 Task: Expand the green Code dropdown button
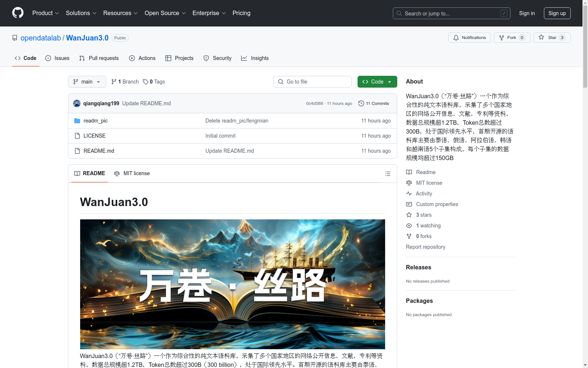click(377, 82)
